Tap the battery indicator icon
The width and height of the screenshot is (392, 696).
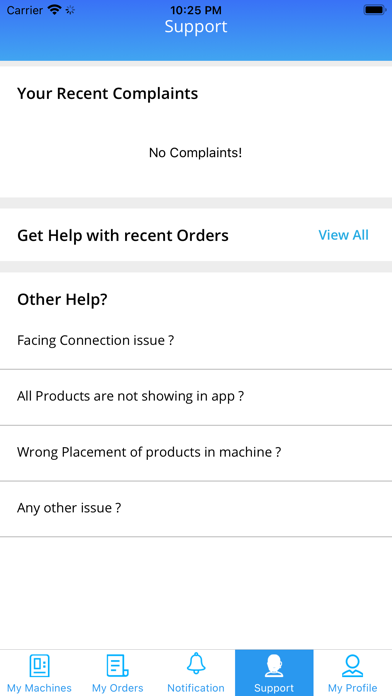(375, 10)
